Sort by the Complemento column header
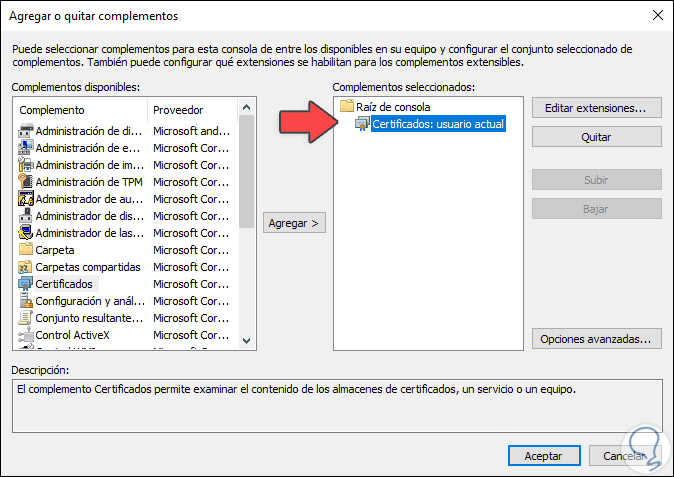674x477 pixels. coord(80,110)
